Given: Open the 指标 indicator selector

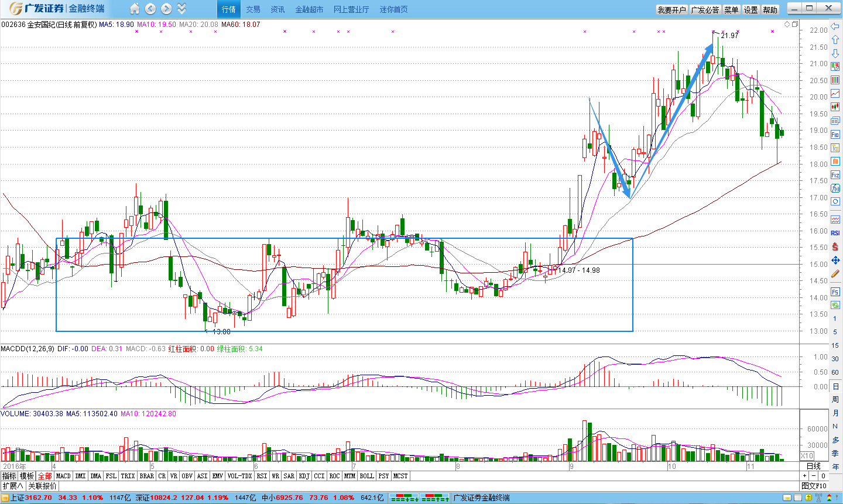Looking at the screenshot, I should (9, 476).
